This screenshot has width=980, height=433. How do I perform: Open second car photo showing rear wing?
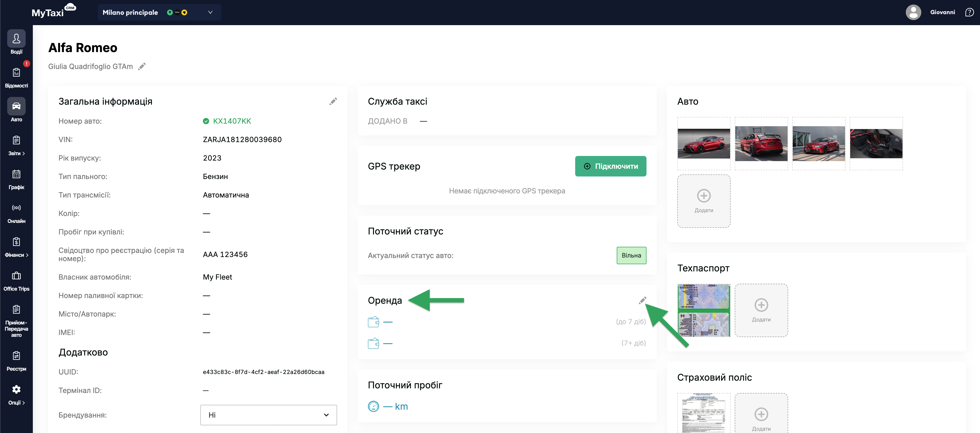761,143
